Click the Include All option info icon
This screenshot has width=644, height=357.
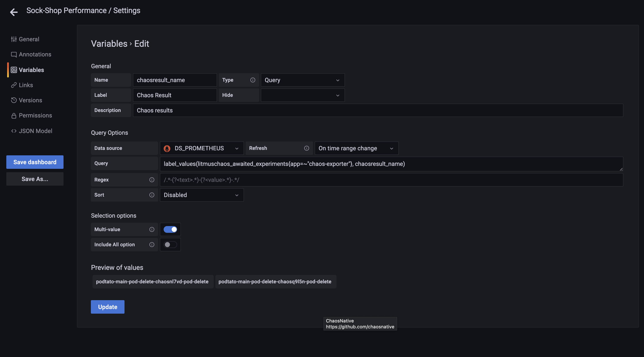[x=151, y=244]
